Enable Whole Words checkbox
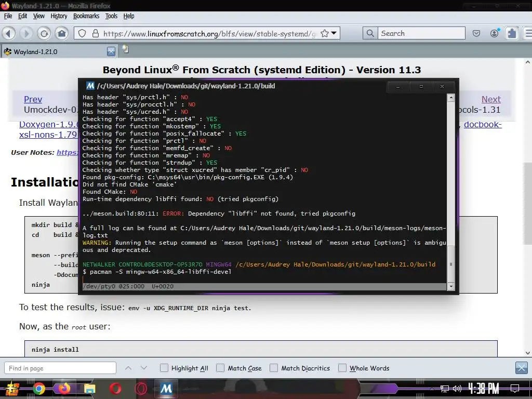Image resolution: width=532 pixels, height=399 pixels. click(x=342, y=368)
